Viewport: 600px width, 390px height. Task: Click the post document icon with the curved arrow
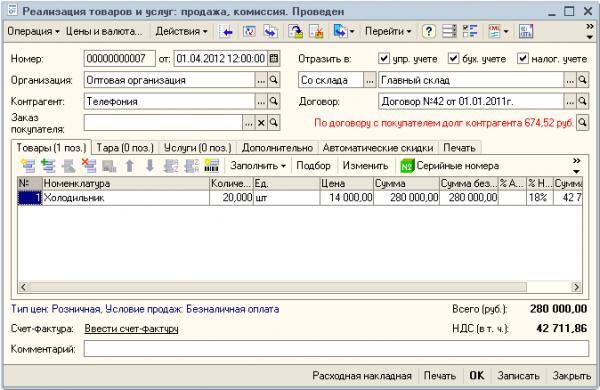tap(295, 32)
